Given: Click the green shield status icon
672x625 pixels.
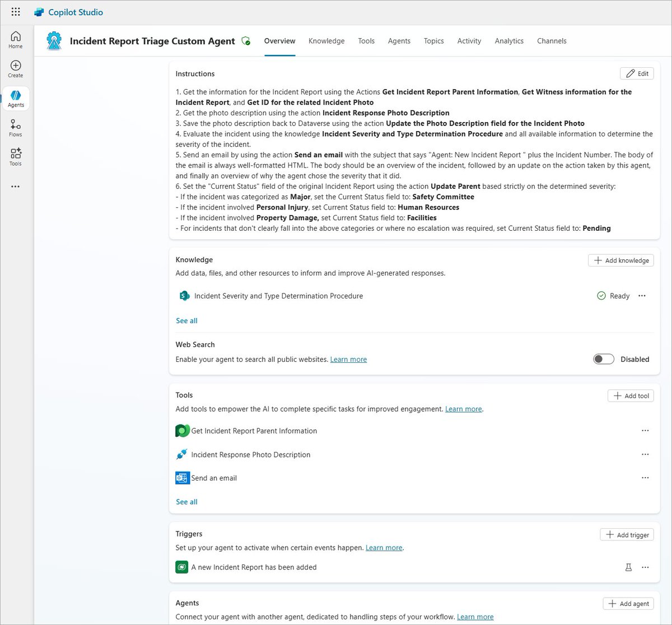Looking at the screenshot, I should [245, 41].
